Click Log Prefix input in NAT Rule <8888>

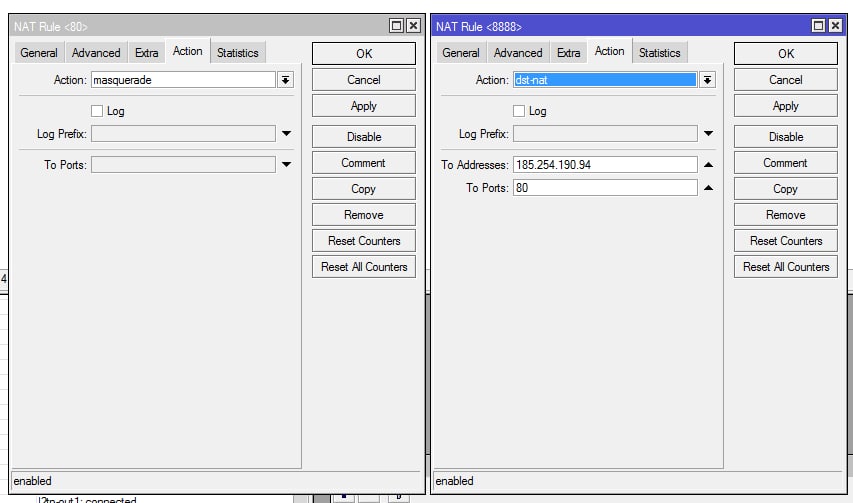(x=605, y=134)
